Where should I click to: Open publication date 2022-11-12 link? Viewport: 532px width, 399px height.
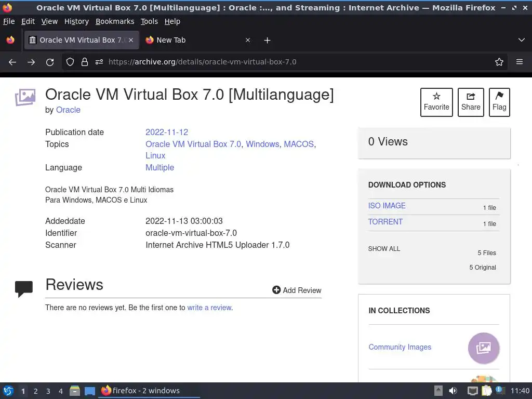click(167, 132)
